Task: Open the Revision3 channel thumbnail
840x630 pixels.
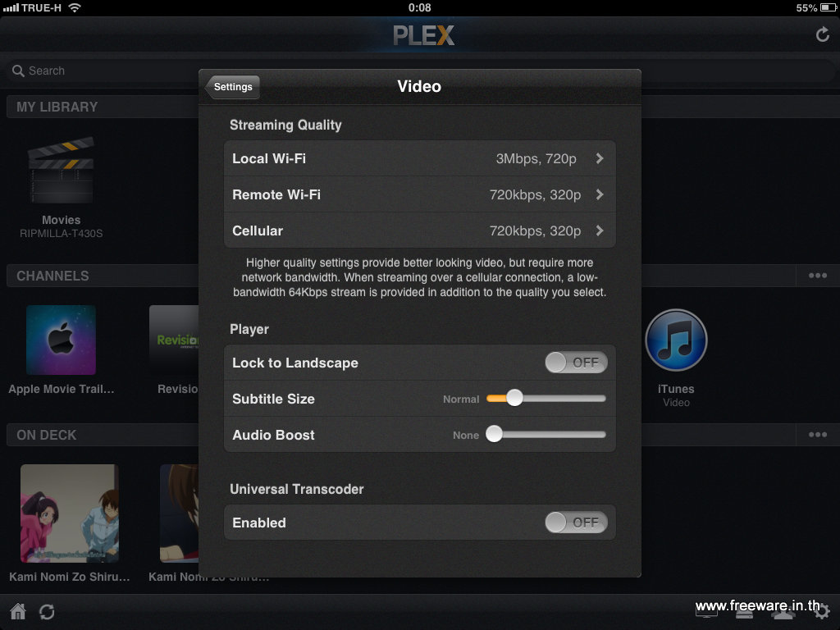Action: [174, 340]
